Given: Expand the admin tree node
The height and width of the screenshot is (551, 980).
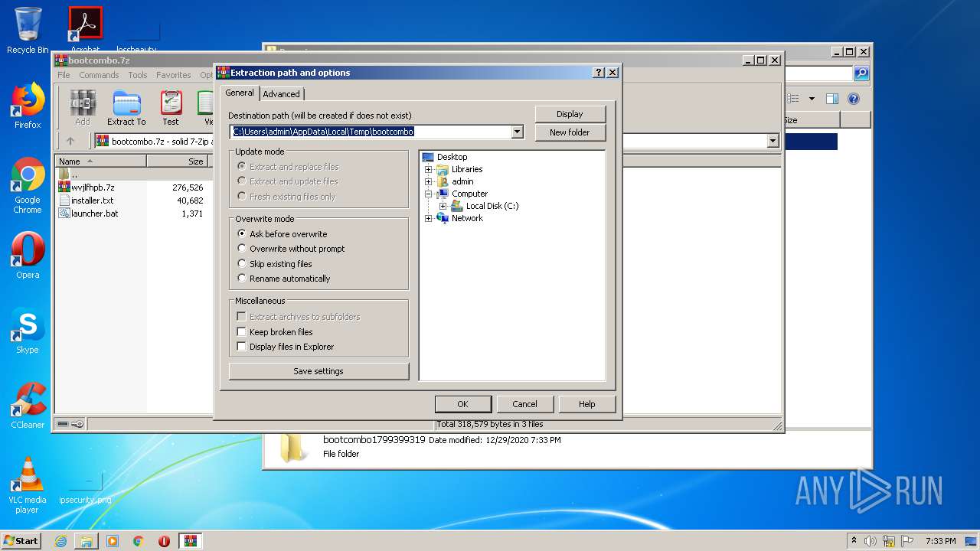Looking at the screenshot, I should [x=429, y=181].
